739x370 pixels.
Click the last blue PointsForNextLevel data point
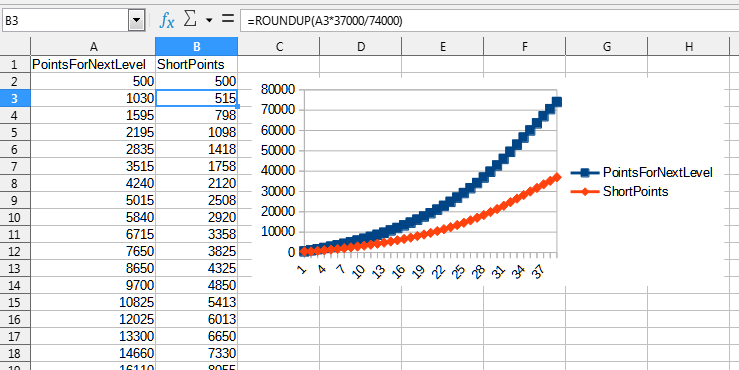pyautogui.click(x=557, y=102)
